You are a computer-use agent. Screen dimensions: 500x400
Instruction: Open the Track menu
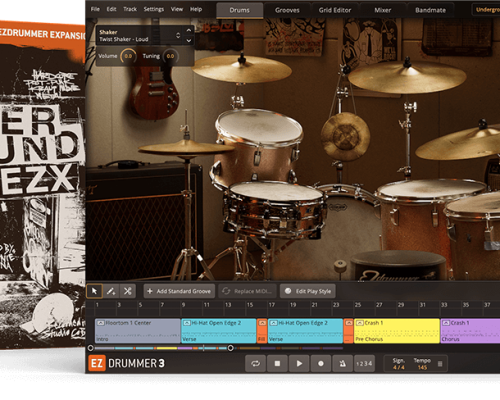pyautogui.click(x=130, y=9)
